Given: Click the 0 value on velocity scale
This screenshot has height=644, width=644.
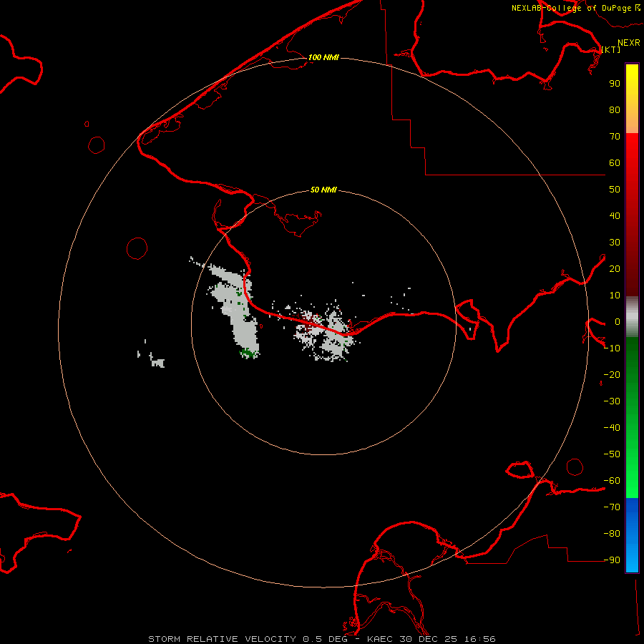Looking at the screenshot, I should tap(618, 321).
